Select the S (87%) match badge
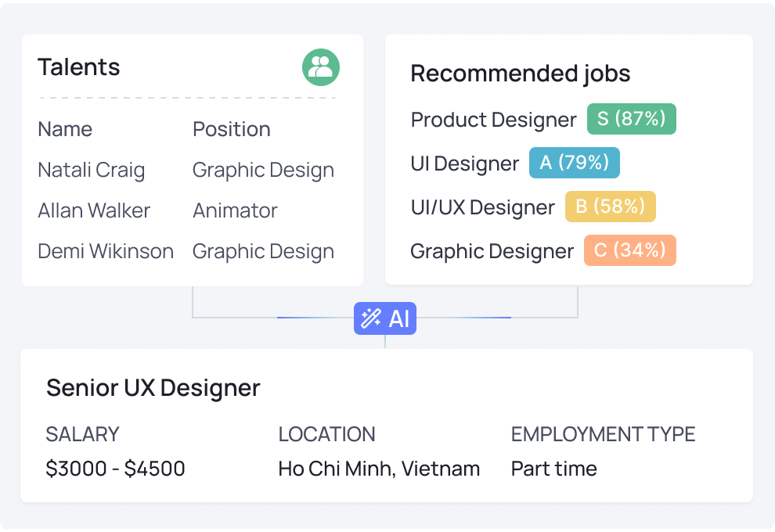Viewport: 775px width, 532px height. pos(631,119)
